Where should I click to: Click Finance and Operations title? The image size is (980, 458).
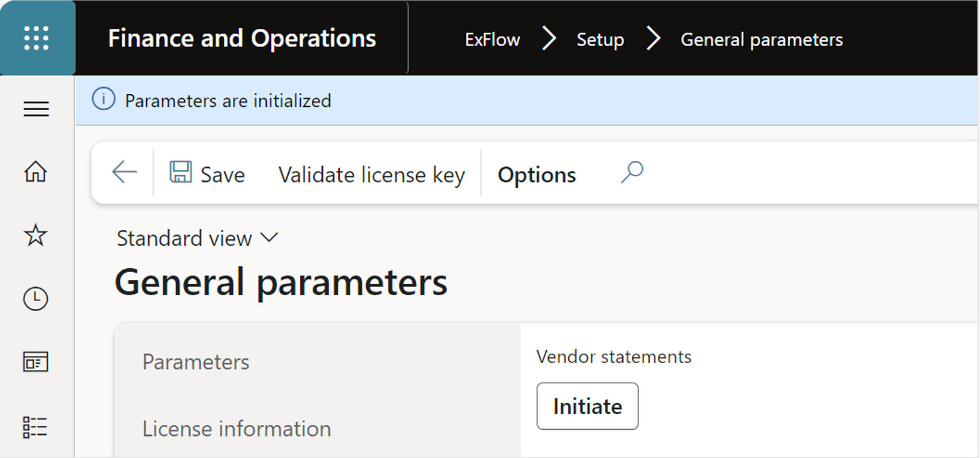tap(242, 38)
